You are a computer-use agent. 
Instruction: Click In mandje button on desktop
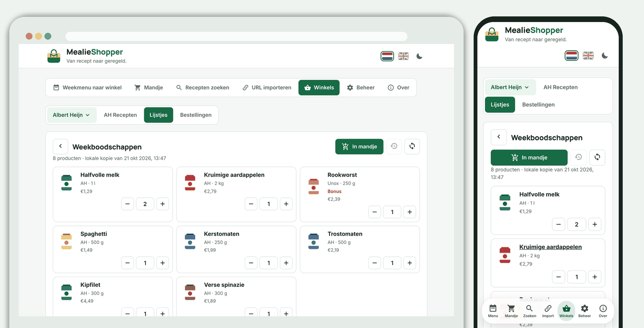point(359,147)
